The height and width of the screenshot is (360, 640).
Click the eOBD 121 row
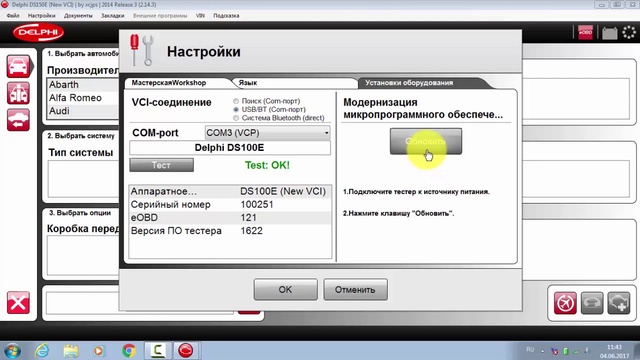click(x=230, y=218)
